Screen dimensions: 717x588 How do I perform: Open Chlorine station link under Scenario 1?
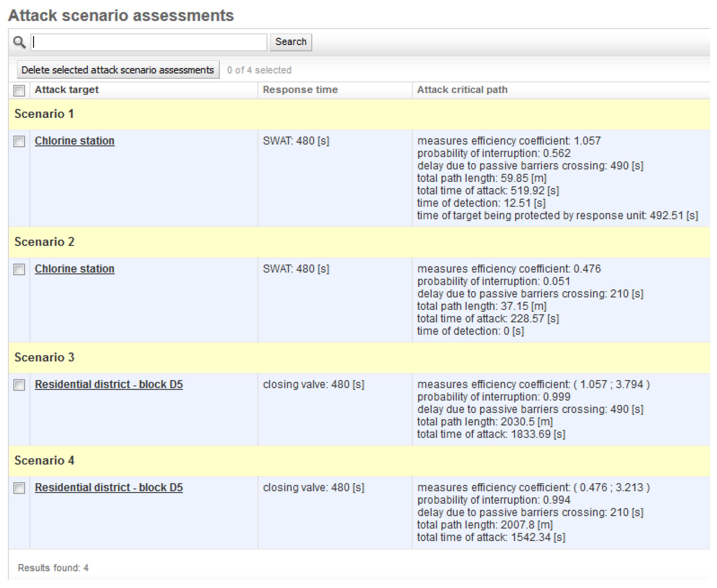(x=74, y=140)
